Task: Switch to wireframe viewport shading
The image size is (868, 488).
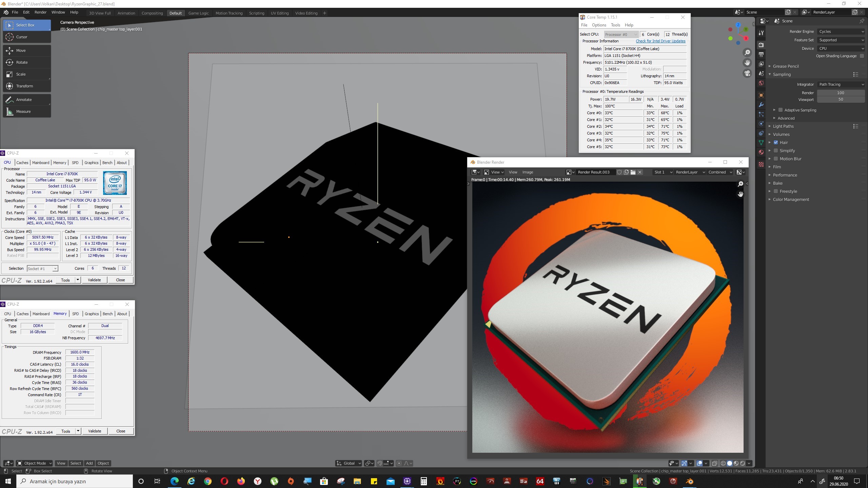Action: (x=723, y=463)
